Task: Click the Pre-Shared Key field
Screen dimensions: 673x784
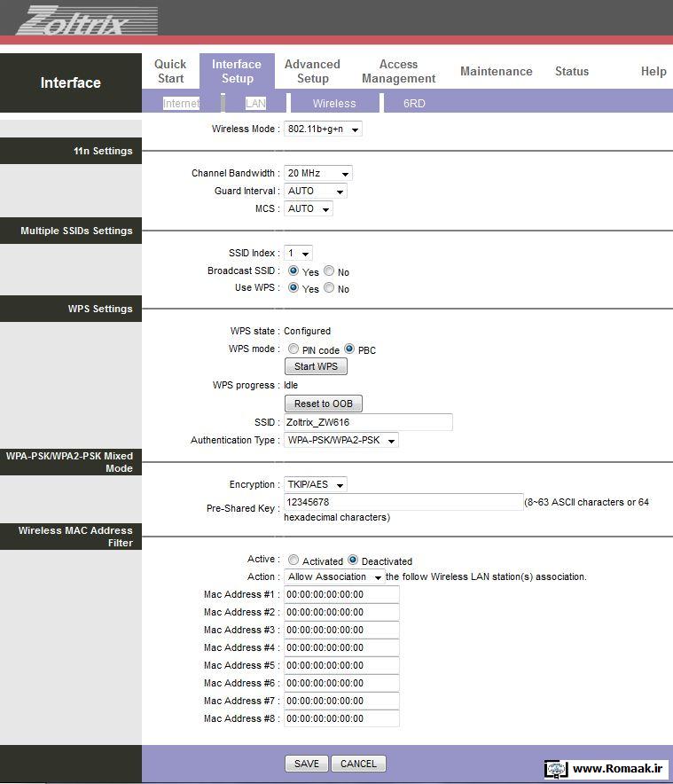Action: [x=403, y=502]
